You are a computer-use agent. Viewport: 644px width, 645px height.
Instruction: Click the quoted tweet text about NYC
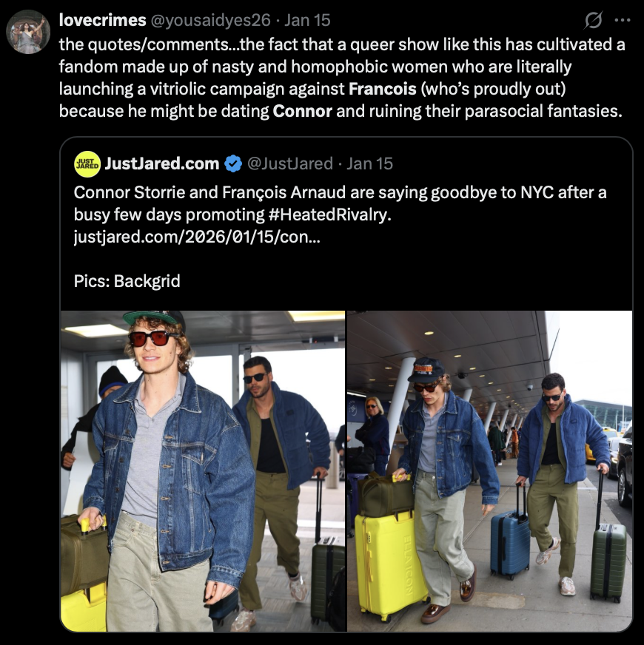[x=340, y=203]
